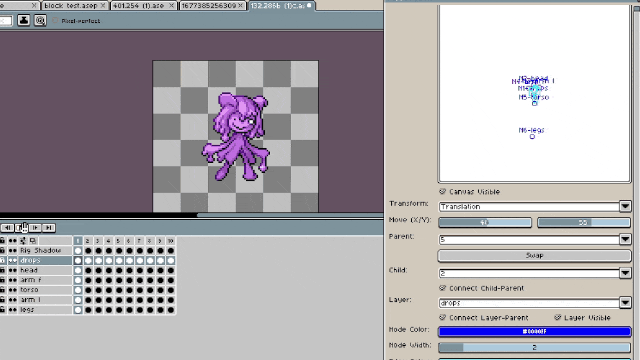
Task: Select the torso layer name
Action: [29, 290]
